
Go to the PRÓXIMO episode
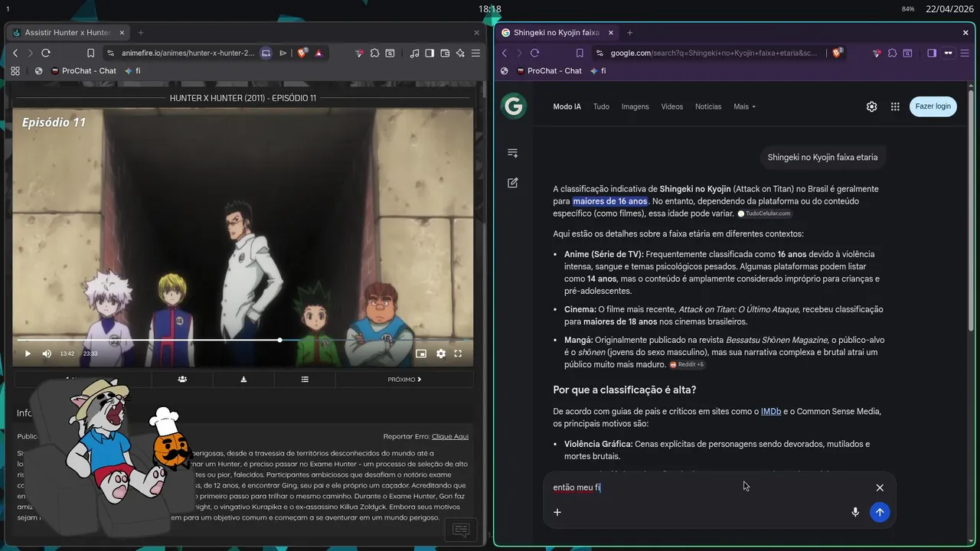404,379
